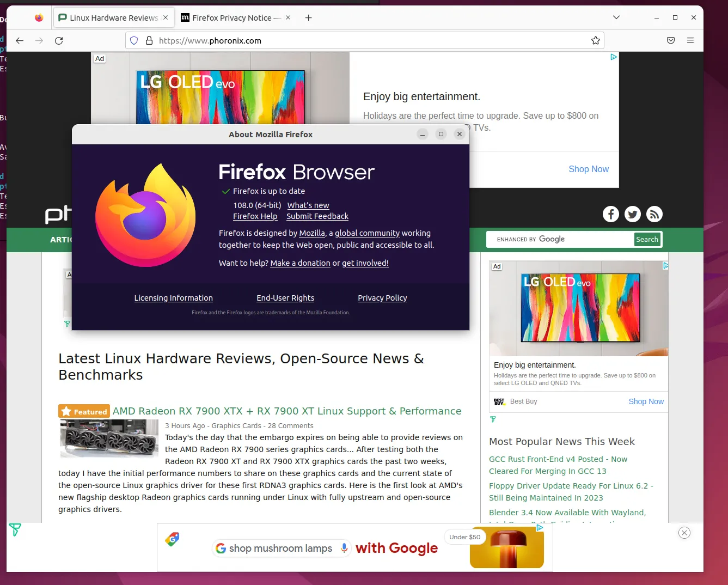The image size is (728, 585).
Task: Click the Submit Feedback link
Action: (x=317, y=216)
